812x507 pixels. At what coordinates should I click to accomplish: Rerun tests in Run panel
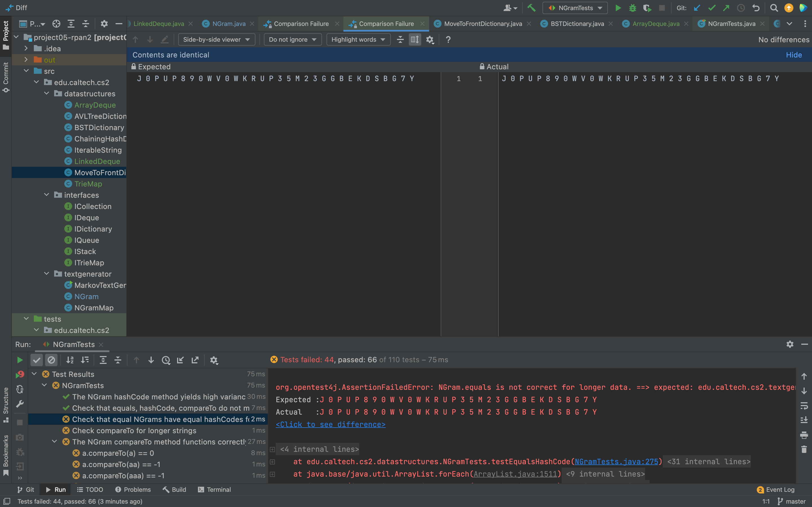coord(20,360)
